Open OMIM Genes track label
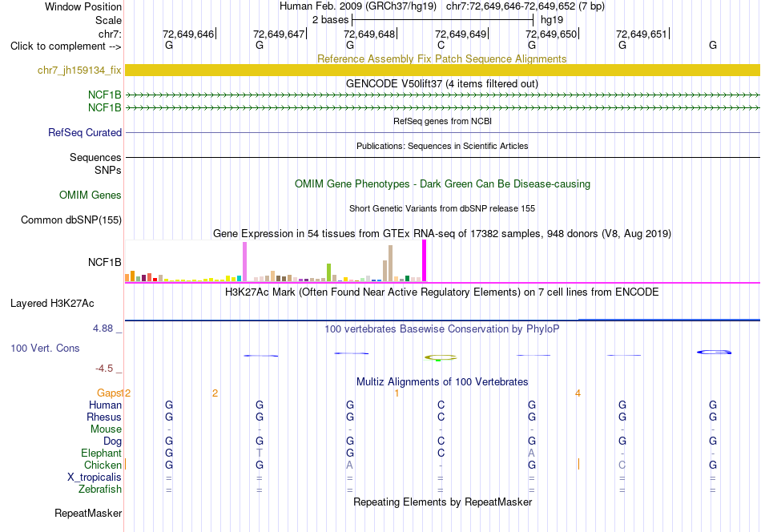This screenshot has width=761, height=532. click(x=90, y=195)
